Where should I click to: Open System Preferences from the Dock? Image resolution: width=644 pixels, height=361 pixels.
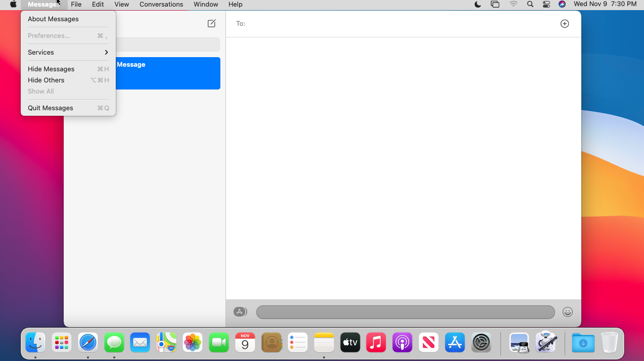481,343
